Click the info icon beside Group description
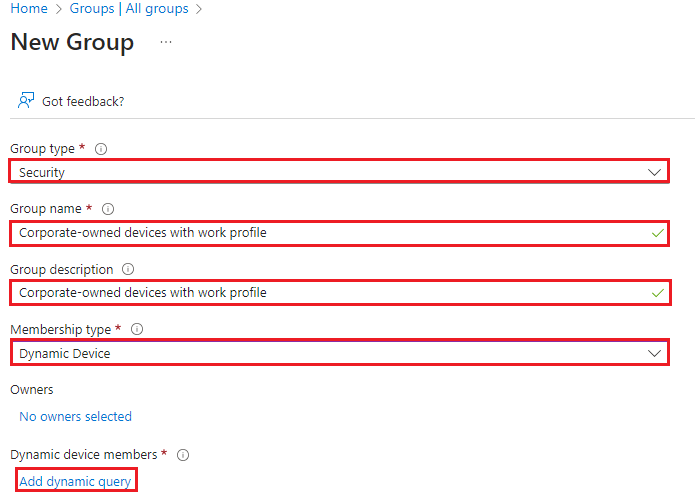The height and width of the screenshot is (499, 695). tap(128, 269)
